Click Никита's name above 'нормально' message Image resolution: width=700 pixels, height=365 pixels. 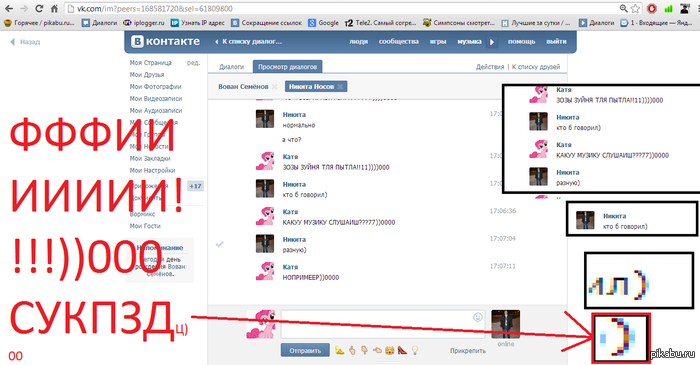[294, 115]
